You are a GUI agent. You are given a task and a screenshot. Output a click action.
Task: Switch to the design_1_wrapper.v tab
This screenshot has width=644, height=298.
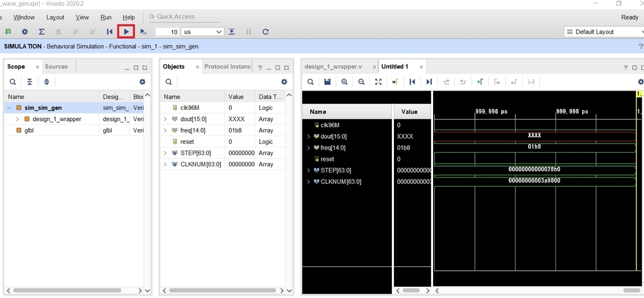coord(333,66)
